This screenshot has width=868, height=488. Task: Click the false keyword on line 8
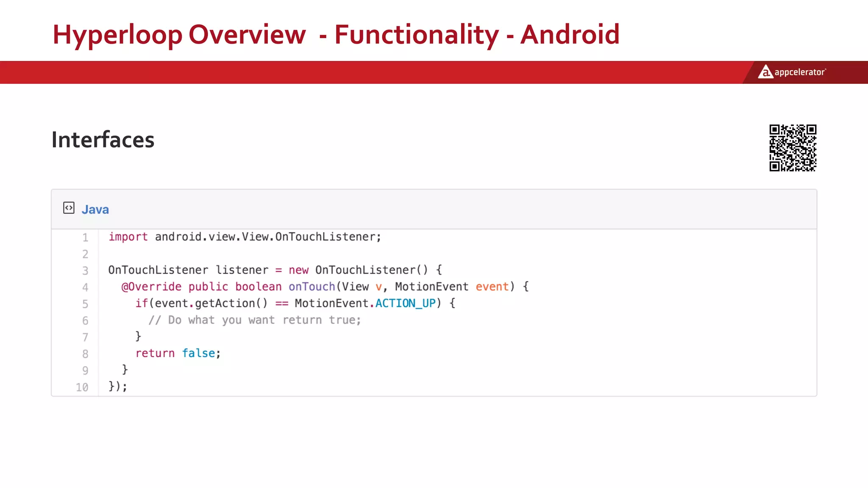click(198, 353)
